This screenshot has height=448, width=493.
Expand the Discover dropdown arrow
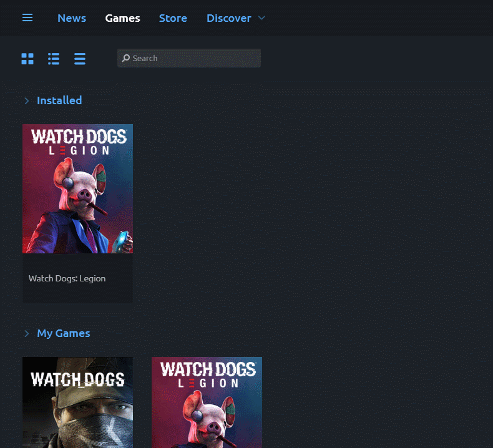point(261,18)
